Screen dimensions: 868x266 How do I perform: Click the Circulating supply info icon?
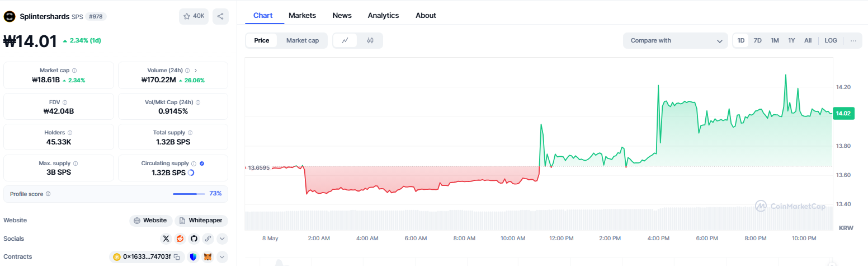(194, 164)
